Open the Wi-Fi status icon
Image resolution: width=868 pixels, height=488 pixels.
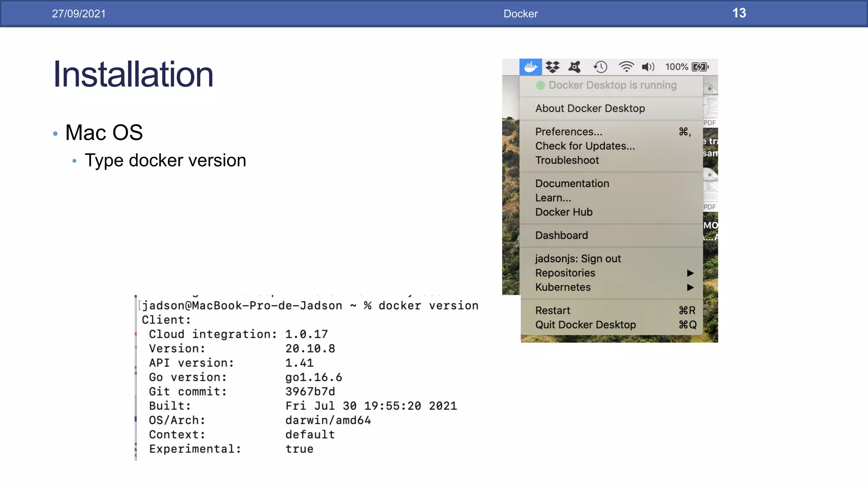pyautogui.click(x=626, y=67)
